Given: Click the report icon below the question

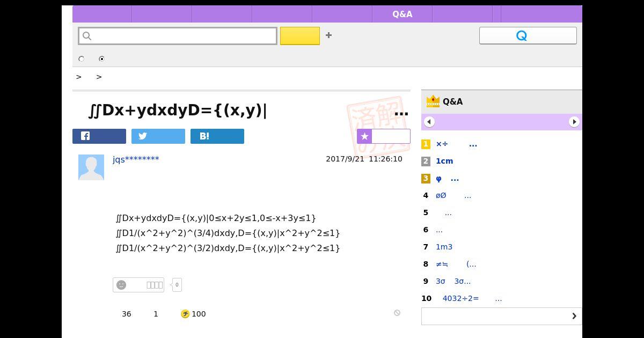Looking at the screenshot, I should point(397,313).
